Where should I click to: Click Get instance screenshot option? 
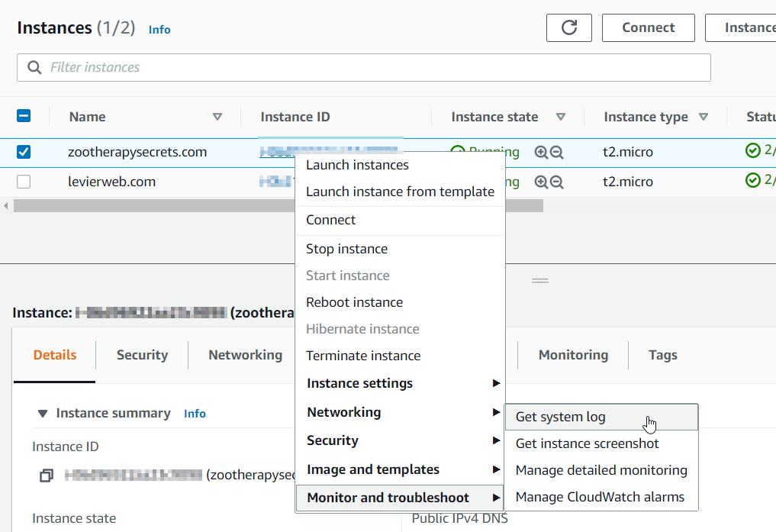point(601,444)
